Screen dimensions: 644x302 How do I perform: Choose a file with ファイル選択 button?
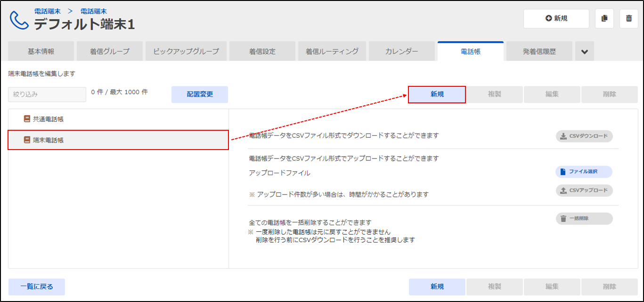click(x=584, y=172)
